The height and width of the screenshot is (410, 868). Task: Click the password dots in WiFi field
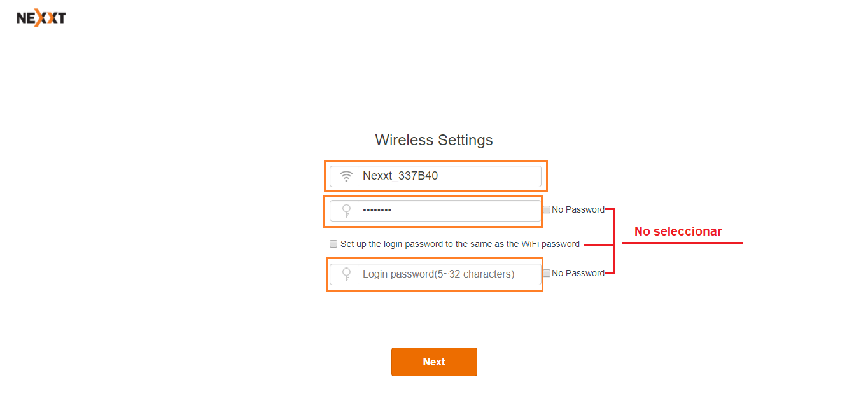click(x=377, y=211)
